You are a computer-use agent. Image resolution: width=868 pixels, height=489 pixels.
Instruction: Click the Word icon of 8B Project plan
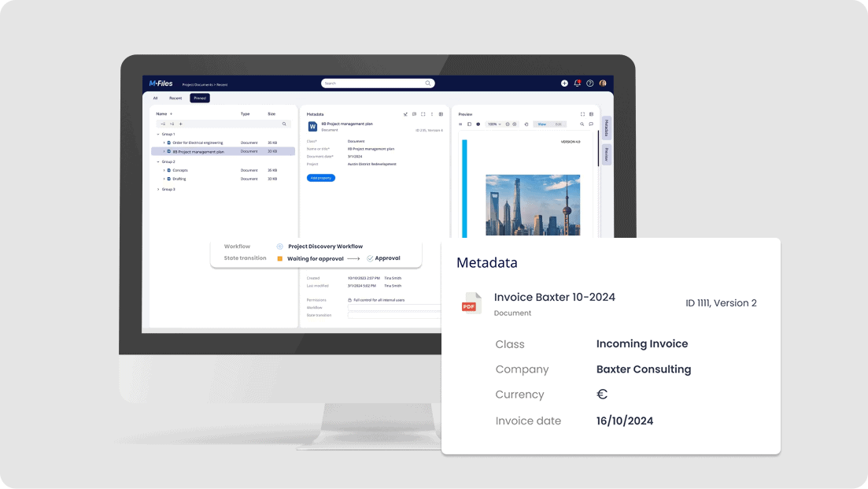pyautogui.click(x=312, y=126)
